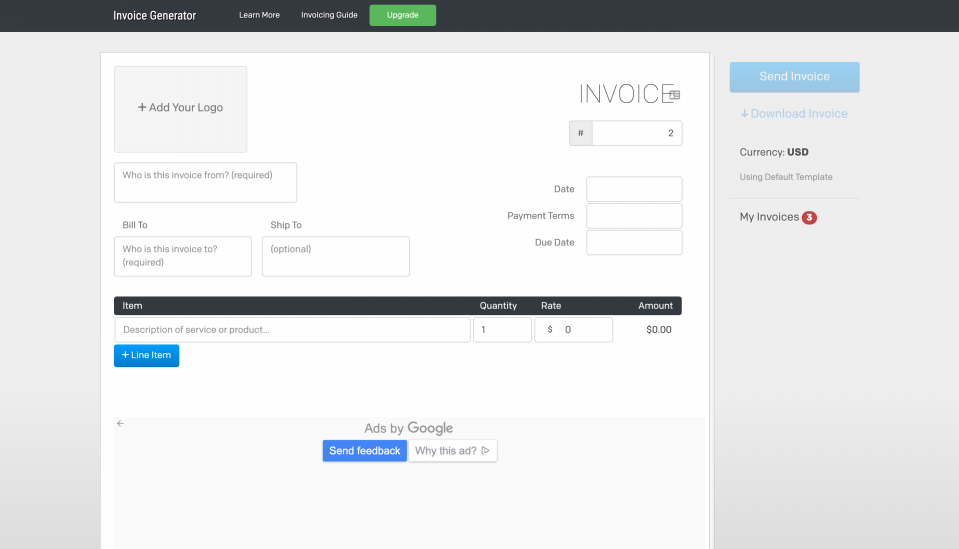Click the Add Your Logo box
The width and height of the screenshot is (959, 549).
[x=180, y=109]
